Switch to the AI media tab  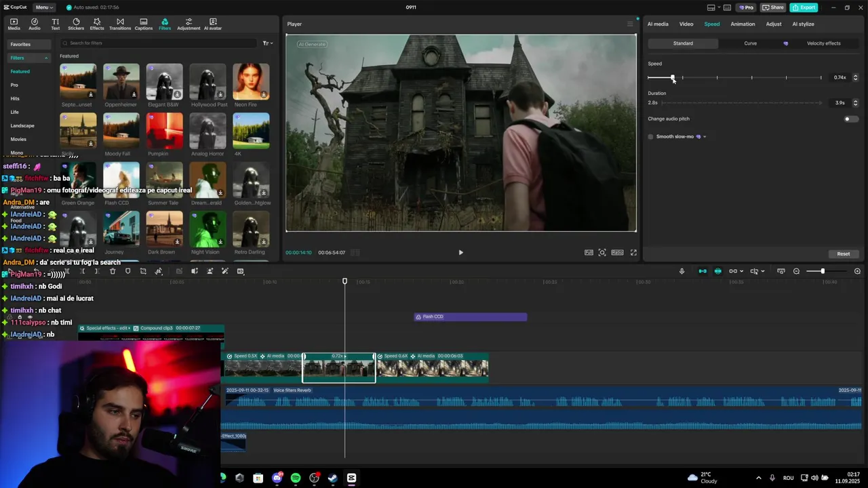tap(658, 24)
